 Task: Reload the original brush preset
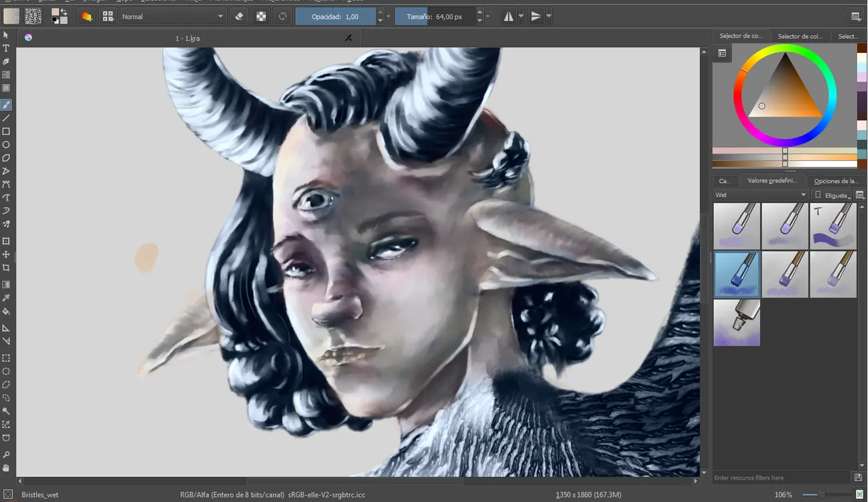pos(283,16)
